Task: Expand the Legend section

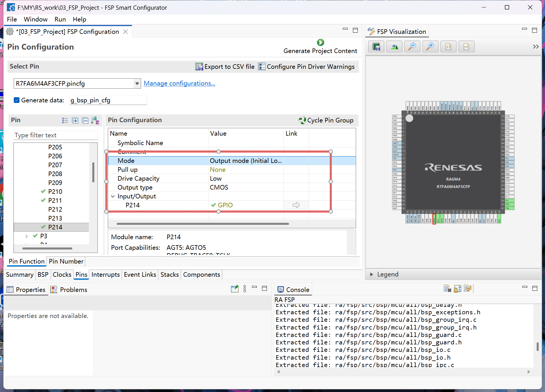Action: [372, 274]
